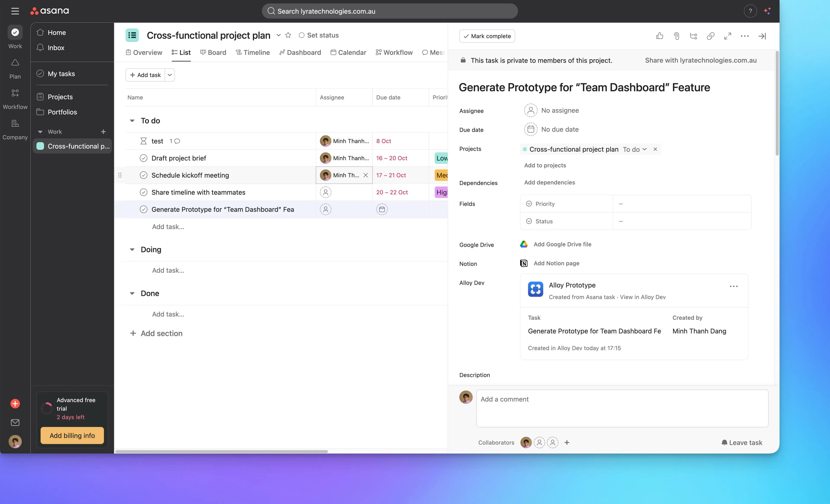830x504 pixels.
Task: Star the Cross-functional project plan
Action: tap(288, 35)
